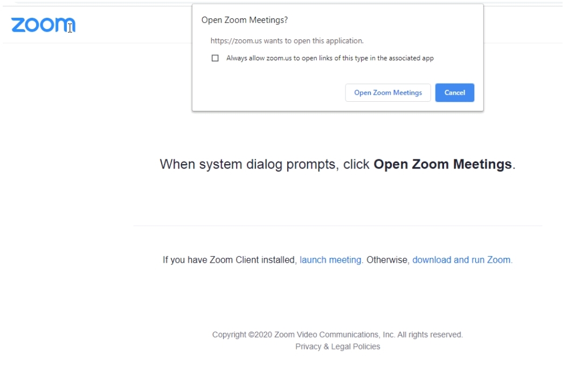Click the 'Copyright ©2020' footer text
The height and width of the screenshot is (392, 582).
click(x=242, y=335)
